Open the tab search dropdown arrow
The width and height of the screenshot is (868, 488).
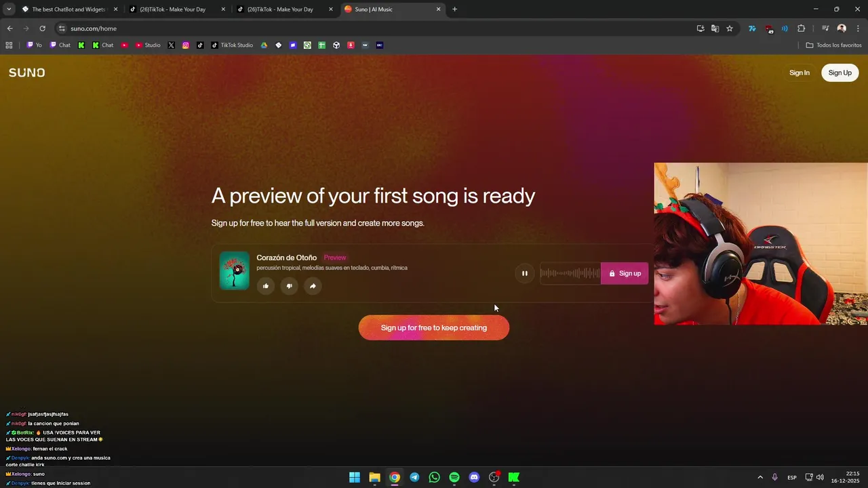pos(9,9)
